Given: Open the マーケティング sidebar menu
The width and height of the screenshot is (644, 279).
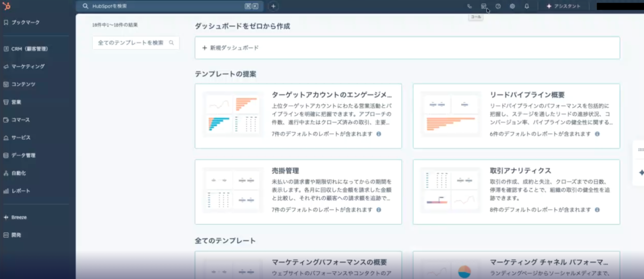Looking at the screenshot, I should click(28, 66).
